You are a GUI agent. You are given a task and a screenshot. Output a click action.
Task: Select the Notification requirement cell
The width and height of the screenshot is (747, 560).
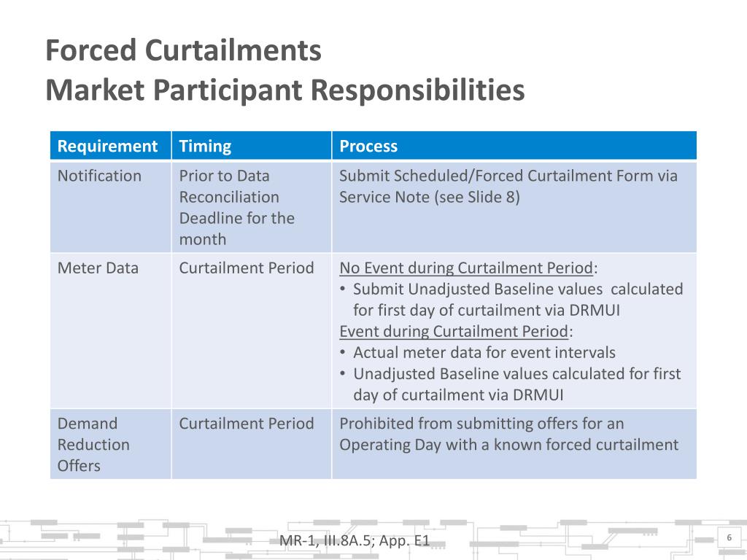coord(111,207)
